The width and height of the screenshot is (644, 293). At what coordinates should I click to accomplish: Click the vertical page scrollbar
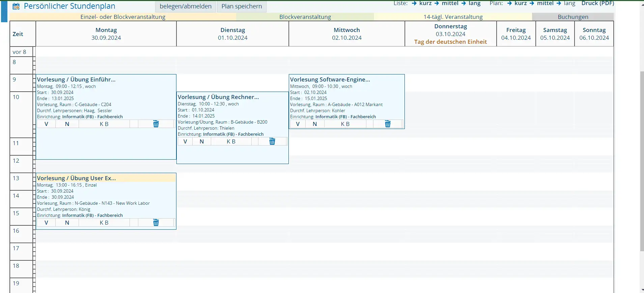click(x=642, y=162)
